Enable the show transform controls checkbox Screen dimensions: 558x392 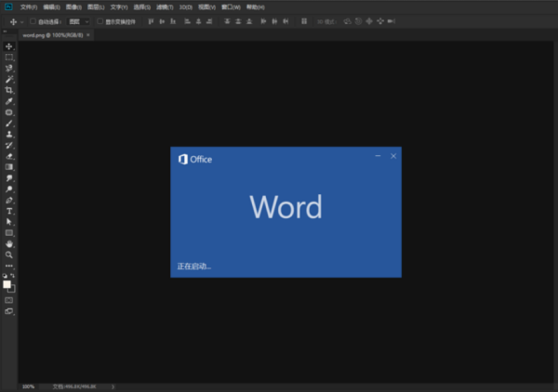coord(100,21)
